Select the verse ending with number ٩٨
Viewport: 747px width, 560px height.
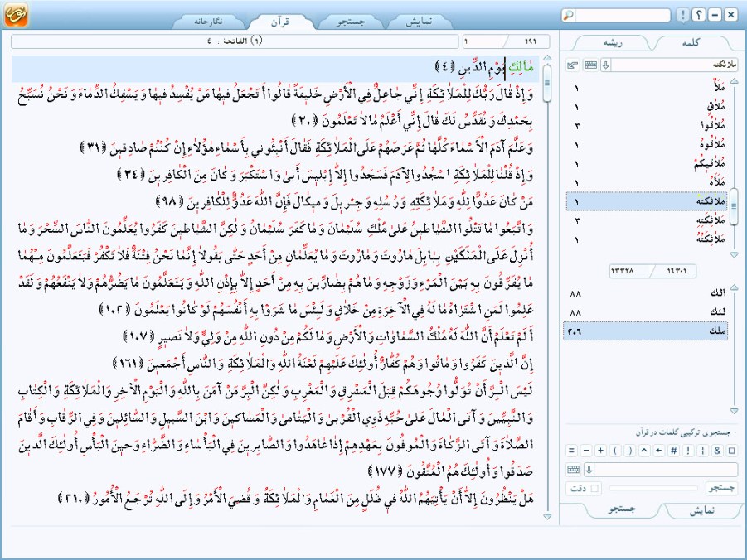point(345,202)
